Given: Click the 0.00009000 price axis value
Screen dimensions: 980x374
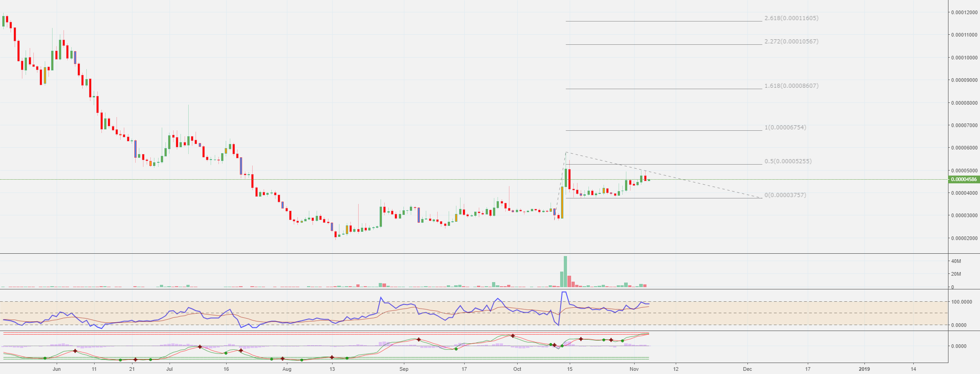Looking at the screenshot, I should pos(964,80).
